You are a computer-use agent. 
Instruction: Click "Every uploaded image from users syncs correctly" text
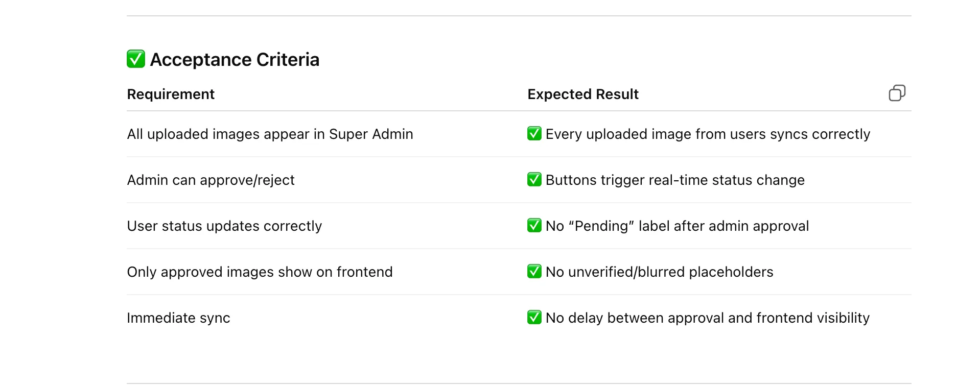(708, 134)
